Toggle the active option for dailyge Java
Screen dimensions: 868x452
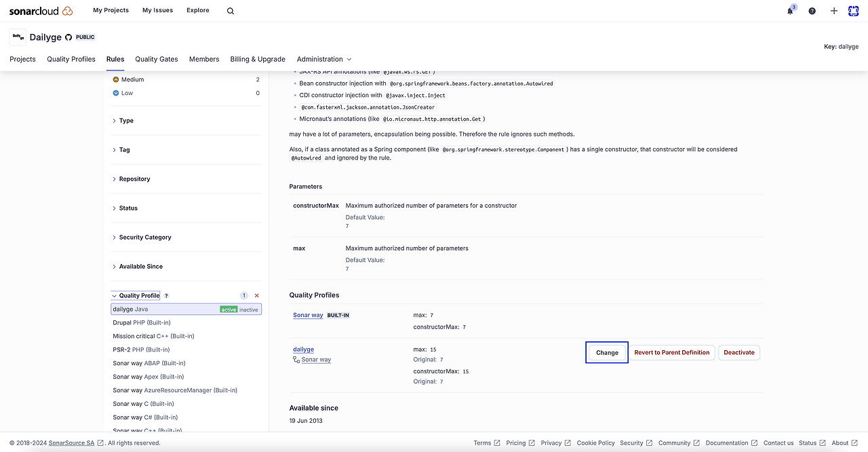[x=229, y=309]
